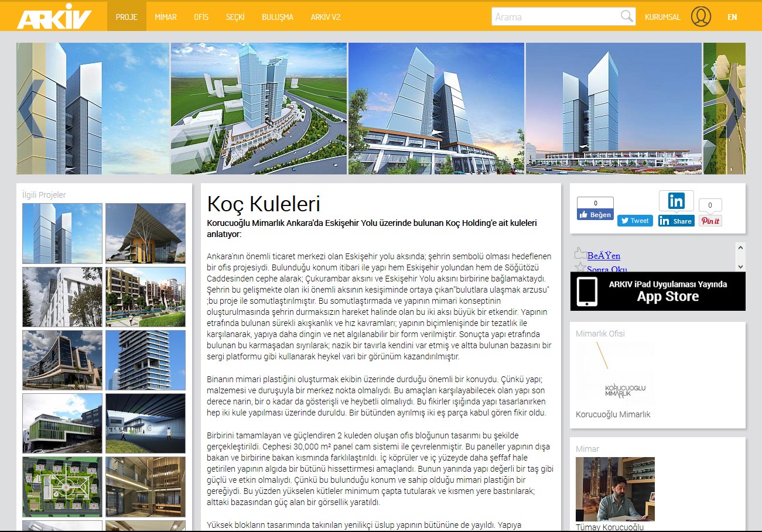Click the İlgili Projeler heading
Image resolution: width=762 pixels, height=532 pixels.
coord(44,195)
